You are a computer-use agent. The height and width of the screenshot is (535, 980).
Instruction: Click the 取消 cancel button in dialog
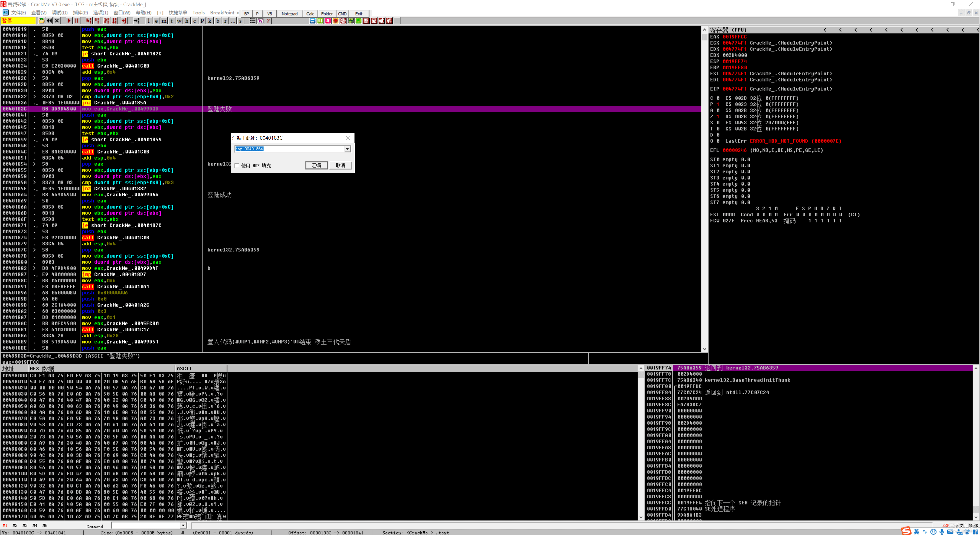pyautogui.click(x=340, y=165)
